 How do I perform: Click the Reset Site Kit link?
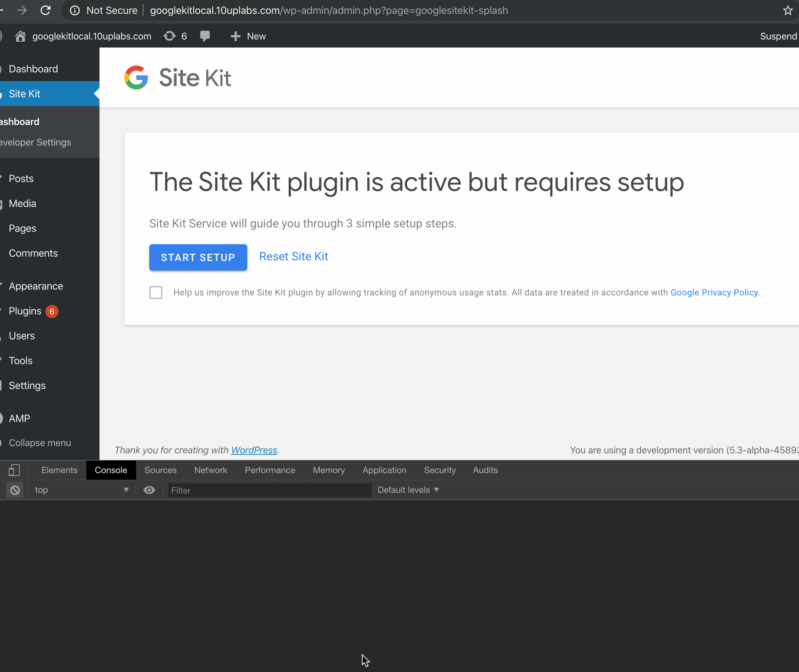point(293,256)
